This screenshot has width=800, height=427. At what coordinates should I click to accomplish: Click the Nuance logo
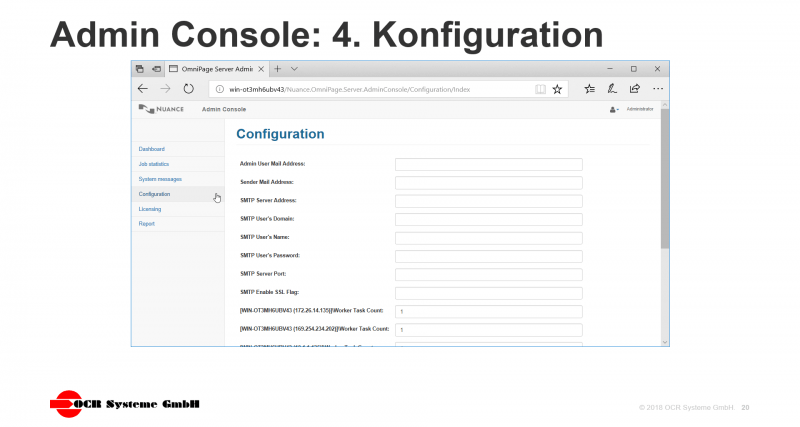pyautogui.click(x=161, y=109)
